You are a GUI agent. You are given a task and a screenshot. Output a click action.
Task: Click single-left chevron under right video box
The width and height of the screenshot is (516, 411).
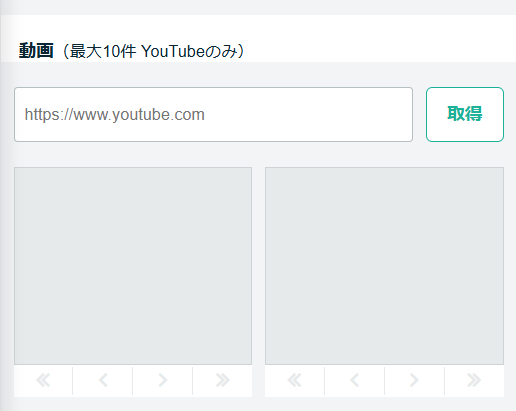[x=355, y=380]
